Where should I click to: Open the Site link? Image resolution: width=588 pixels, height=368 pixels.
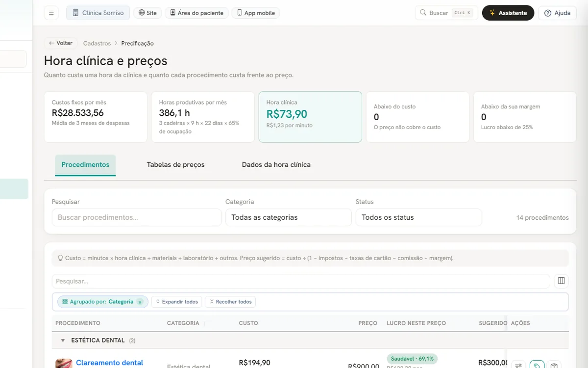147,13
